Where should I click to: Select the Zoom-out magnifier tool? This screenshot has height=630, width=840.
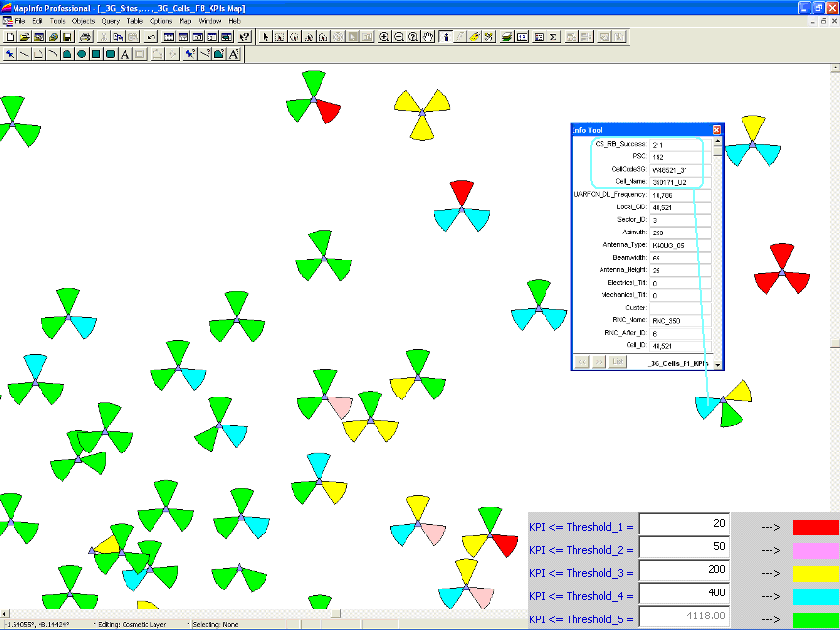coord(399,37)
